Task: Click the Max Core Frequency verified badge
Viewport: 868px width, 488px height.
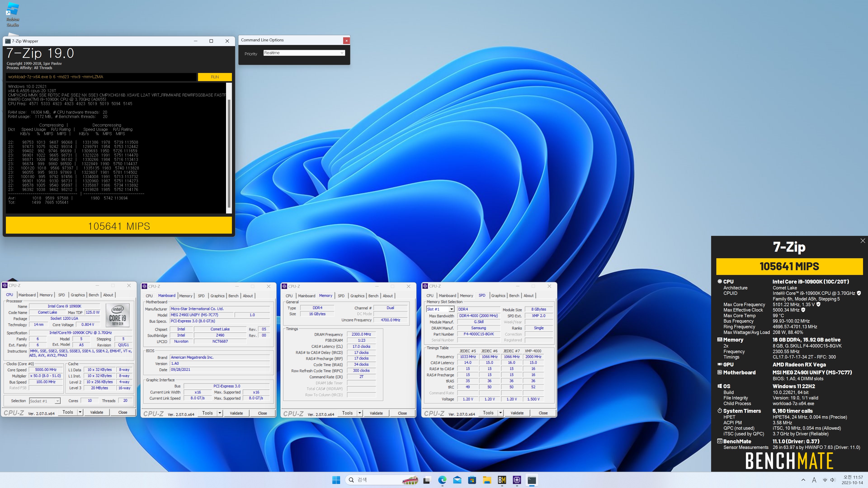Action: 818,305
